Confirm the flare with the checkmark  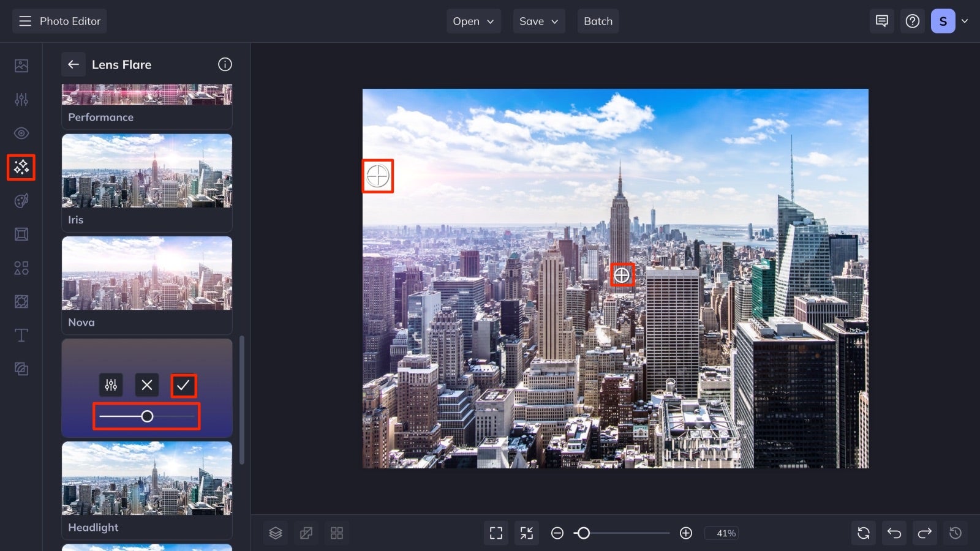pyautogui.click(x=183, y=385)
